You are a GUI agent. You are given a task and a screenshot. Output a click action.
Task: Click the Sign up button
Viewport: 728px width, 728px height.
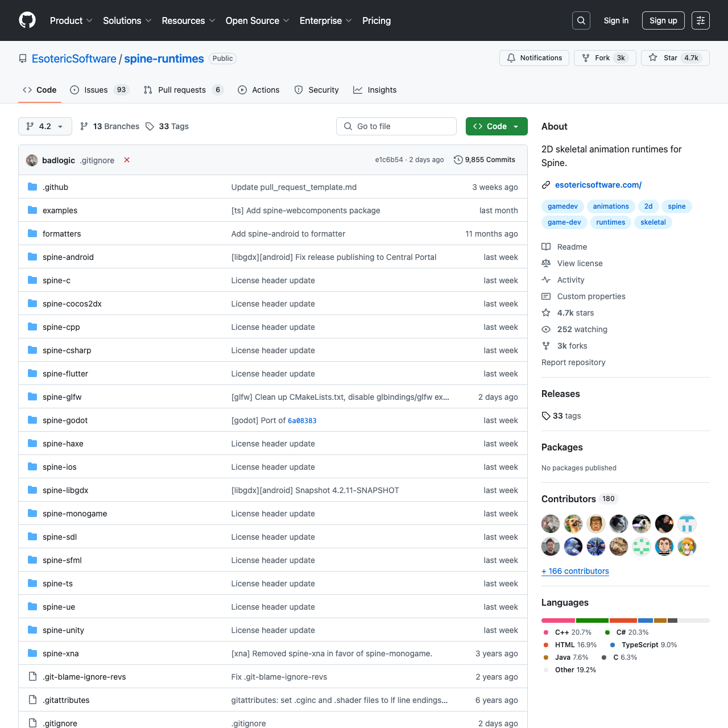click(663, 20)
